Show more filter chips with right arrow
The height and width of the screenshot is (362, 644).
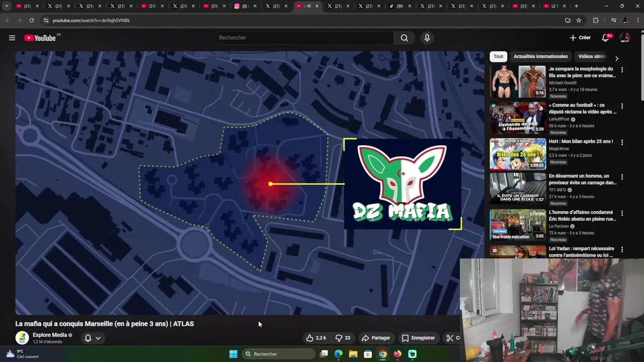pos(617,58)
